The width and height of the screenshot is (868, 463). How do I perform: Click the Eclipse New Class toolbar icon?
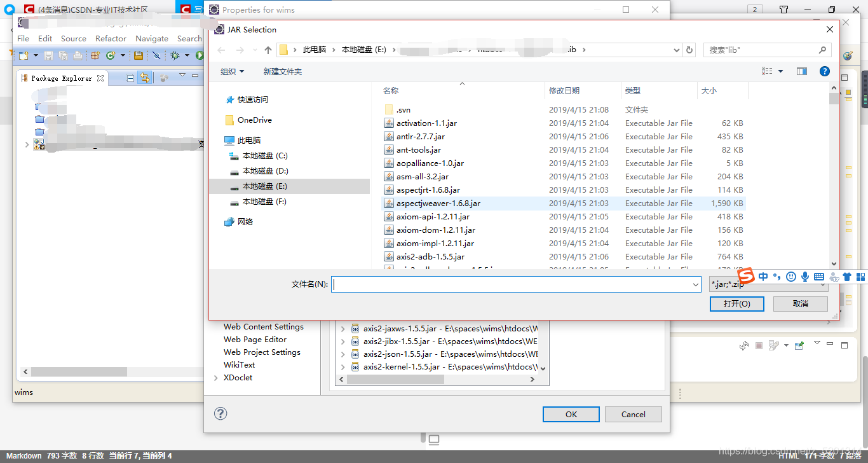click(x=111, y=56)
